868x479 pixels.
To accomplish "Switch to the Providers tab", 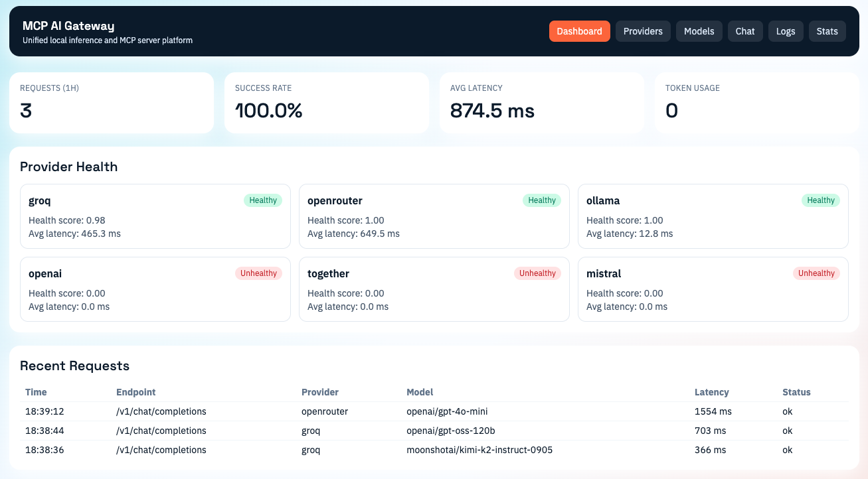I will click(643, 31).
